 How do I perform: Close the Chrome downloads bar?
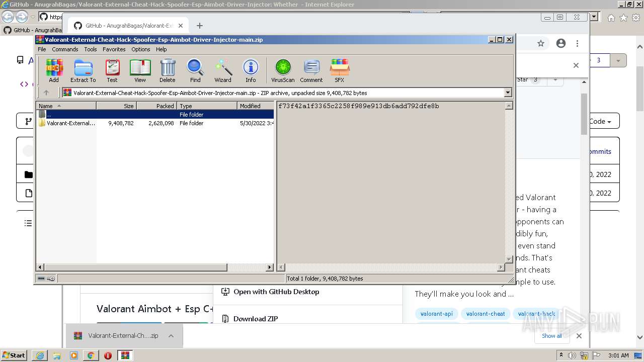[579, 336]
